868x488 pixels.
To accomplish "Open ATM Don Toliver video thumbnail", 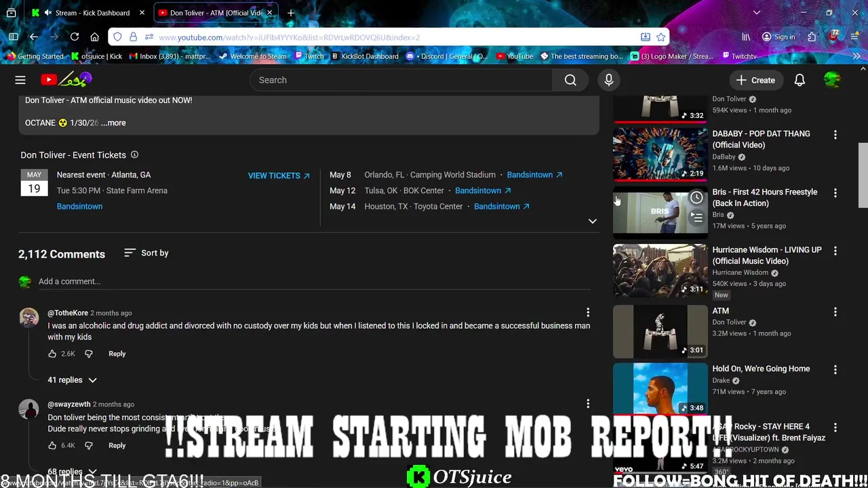I will tap(660, 331).
